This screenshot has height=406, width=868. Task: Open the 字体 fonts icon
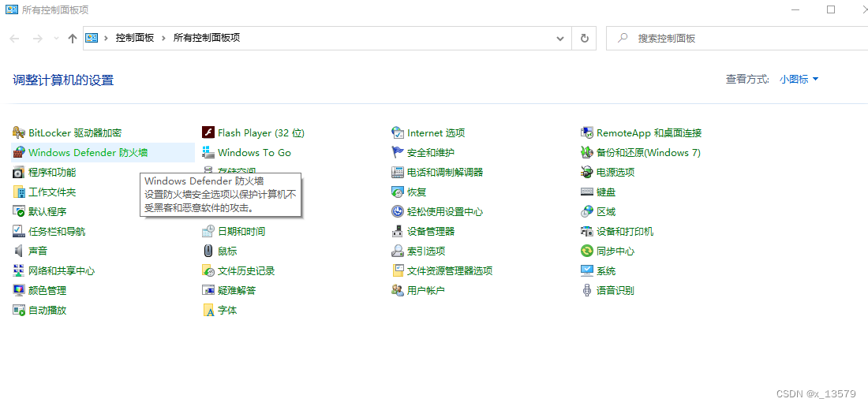[208, 311]
